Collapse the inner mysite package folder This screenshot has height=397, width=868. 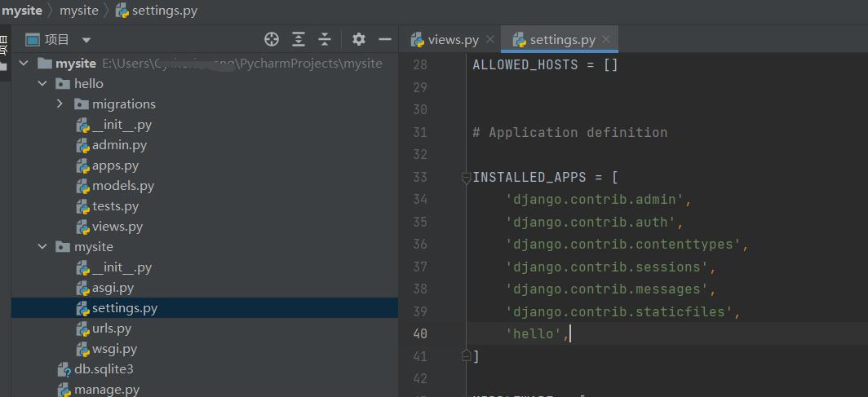click(x=42, y=247)
